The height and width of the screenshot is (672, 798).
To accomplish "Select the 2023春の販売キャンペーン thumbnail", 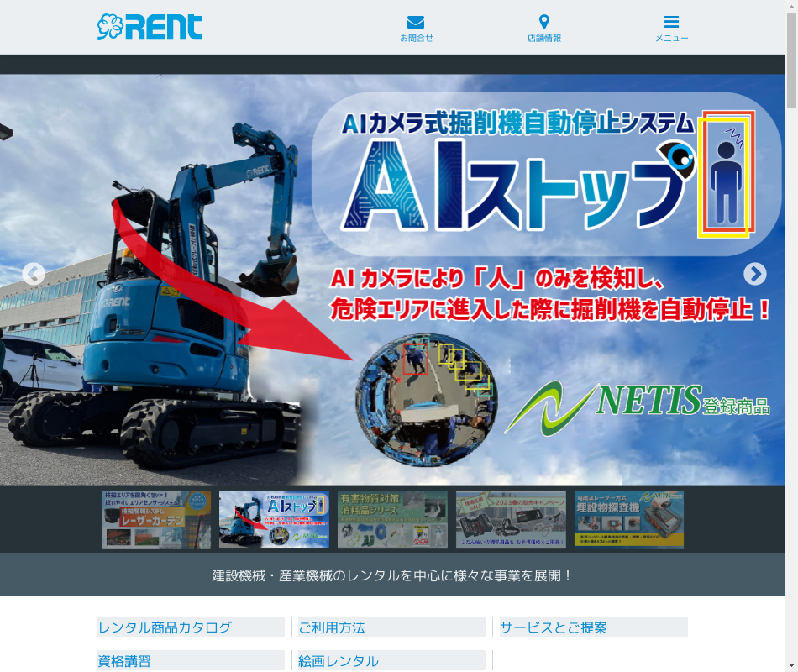I will point(511,519).
